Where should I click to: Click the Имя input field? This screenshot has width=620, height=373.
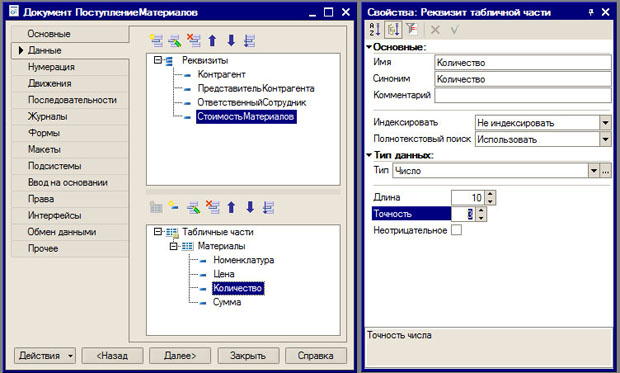pos(523,62)
